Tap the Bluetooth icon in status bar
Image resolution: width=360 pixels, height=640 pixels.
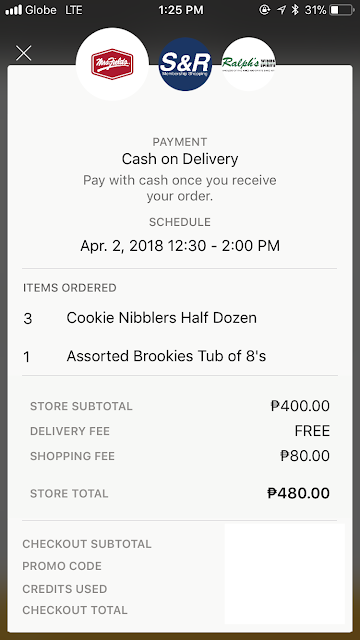pos(295,10)
